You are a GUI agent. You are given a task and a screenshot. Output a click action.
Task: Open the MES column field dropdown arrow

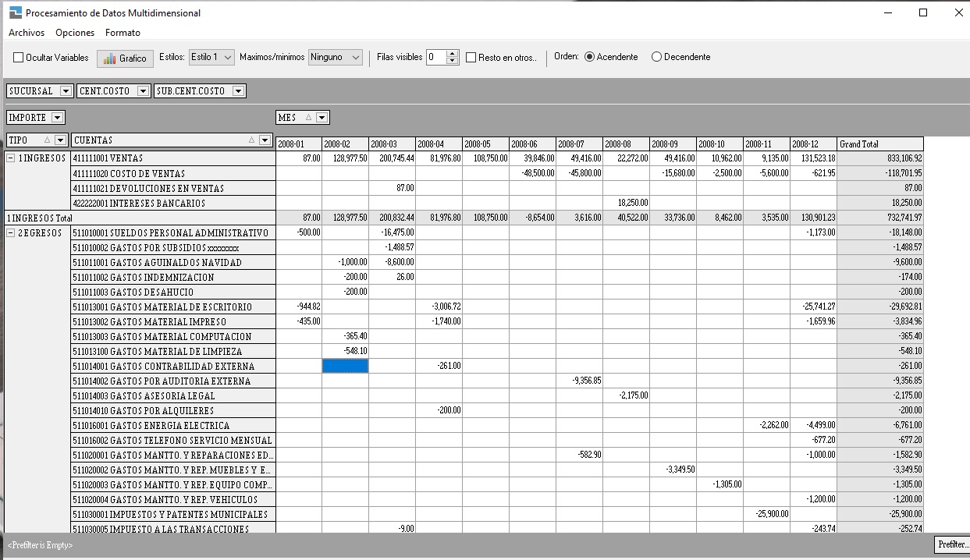322,118
